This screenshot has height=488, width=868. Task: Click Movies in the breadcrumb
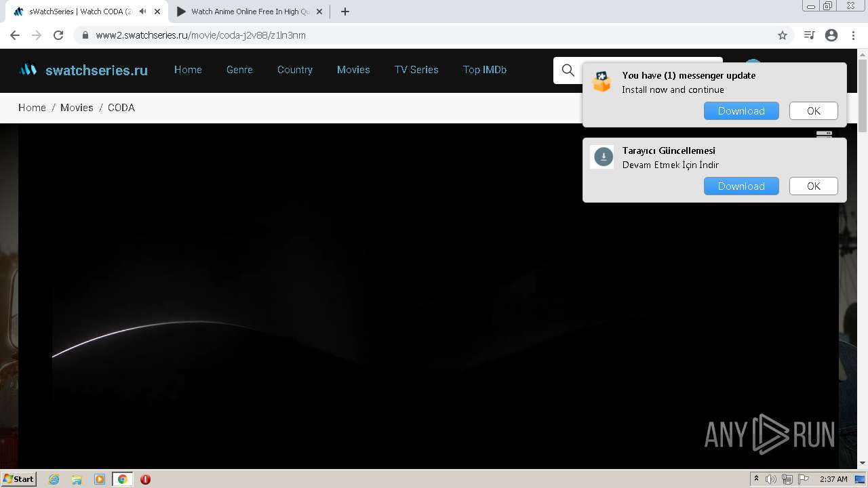[x=77, y=108]
